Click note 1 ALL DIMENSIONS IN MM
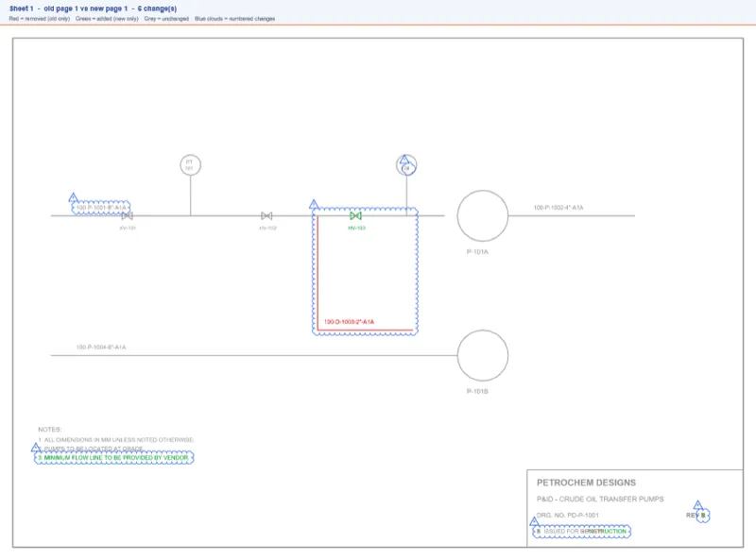The image size is (756, 560). coord(115,440)
